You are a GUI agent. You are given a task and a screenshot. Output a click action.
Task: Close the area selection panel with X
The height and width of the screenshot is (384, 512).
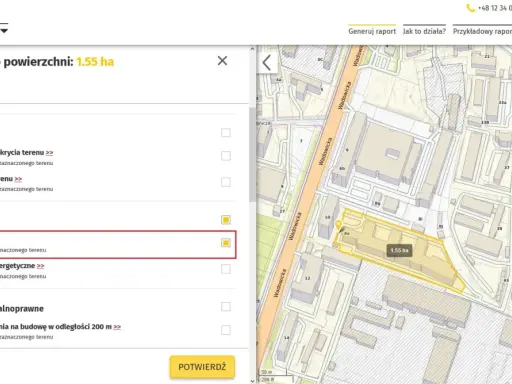[x=222, y=61]
